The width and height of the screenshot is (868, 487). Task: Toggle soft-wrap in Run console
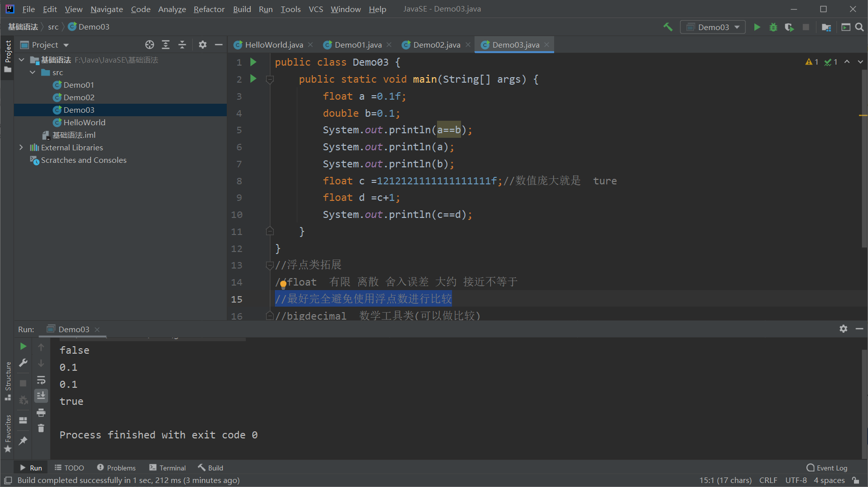point(41,380)
